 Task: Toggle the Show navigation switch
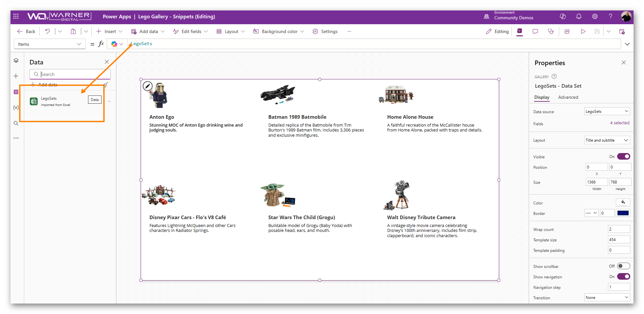pyautogui.click(x=623, y=276)
